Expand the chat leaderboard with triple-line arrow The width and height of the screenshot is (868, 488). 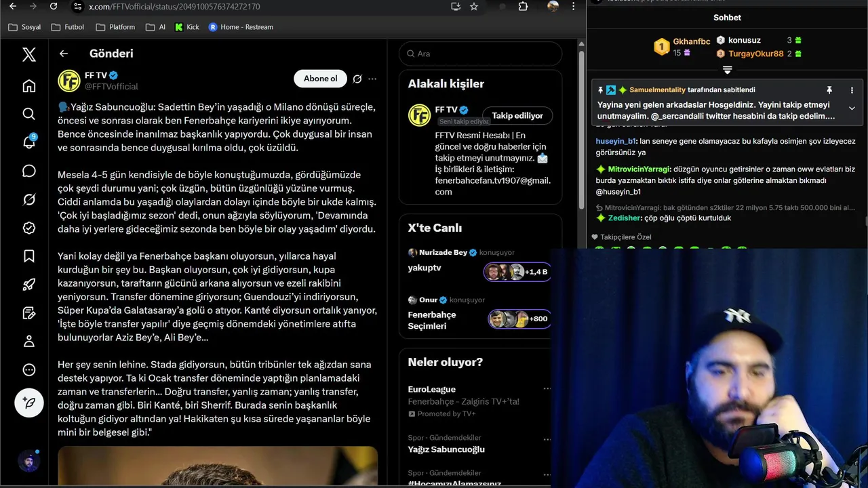click(x=727, y=70)
